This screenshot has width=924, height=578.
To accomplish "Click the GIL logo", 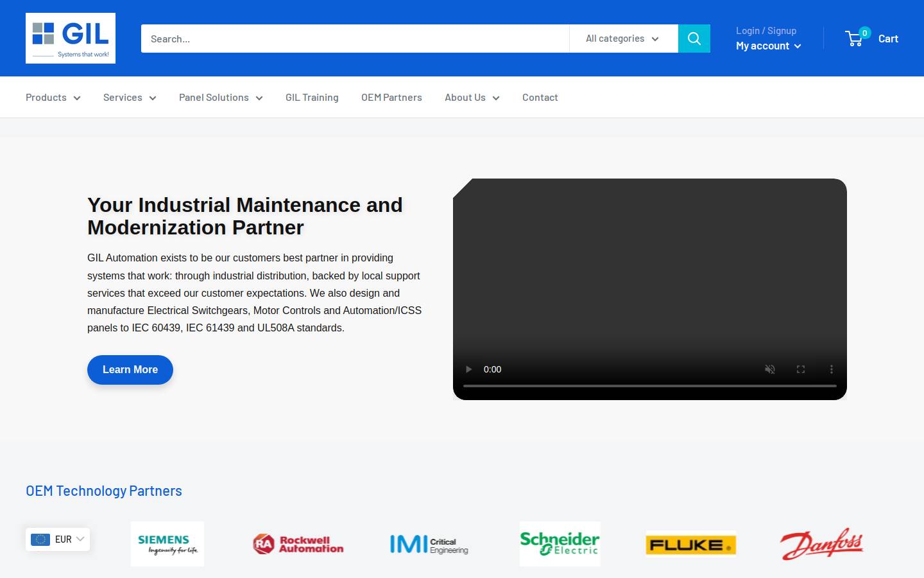I will click(x=71, y=38).
